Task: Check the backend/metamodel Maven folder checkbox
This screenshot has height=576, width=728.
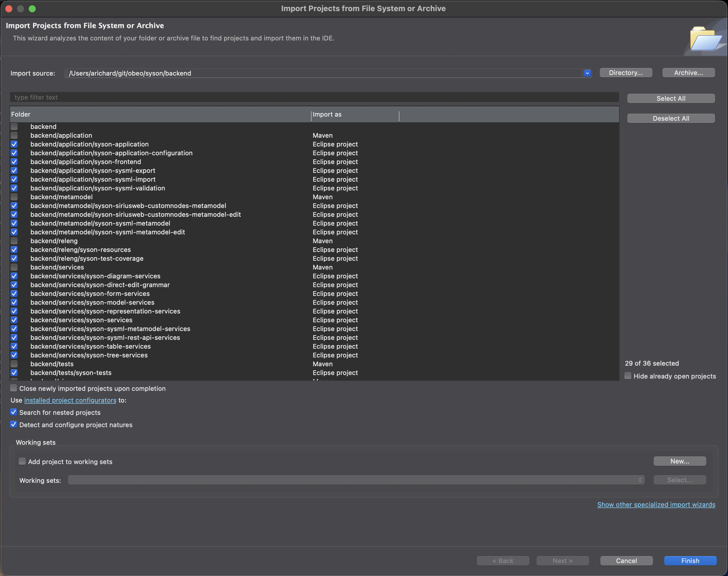Action: pyautogui.click(x=14, y=197)
